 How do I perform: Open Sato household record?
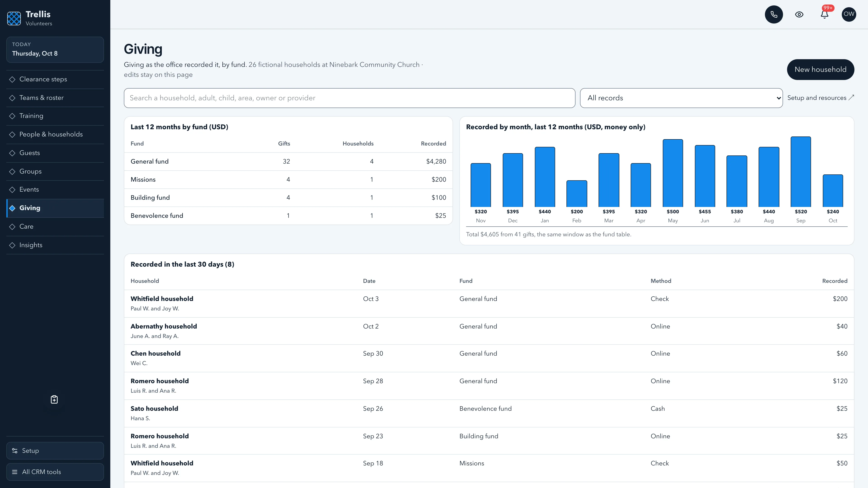489,413
